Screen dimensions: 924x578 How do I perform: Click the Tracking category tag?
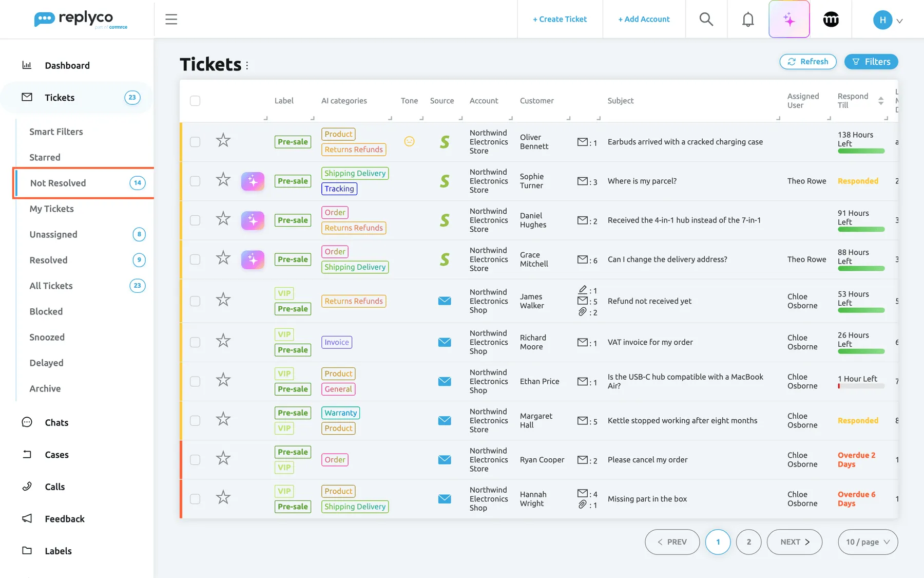click(339, 189)
